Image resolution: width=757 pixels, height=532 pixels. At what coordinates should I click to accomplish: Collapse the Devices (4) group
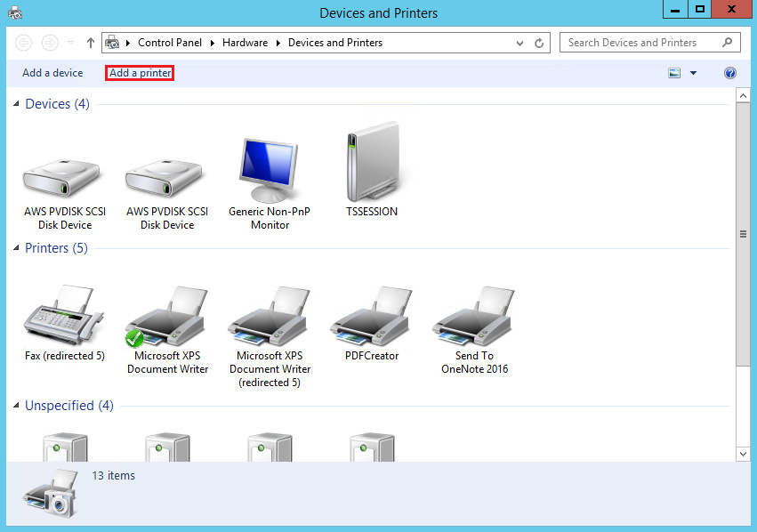16,104
